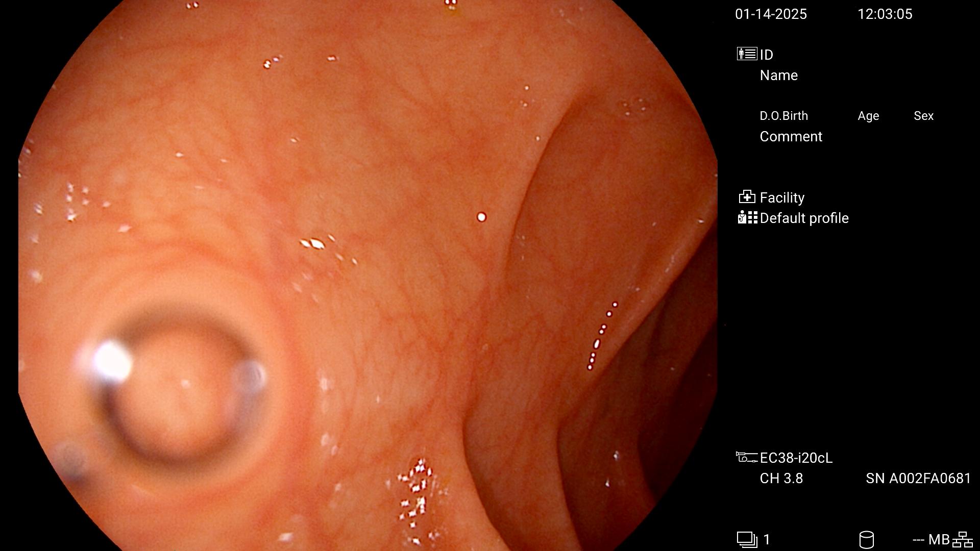The image size is (980, 551).
Task: Click the Facility hospital icon
Action: click(747, 197)
